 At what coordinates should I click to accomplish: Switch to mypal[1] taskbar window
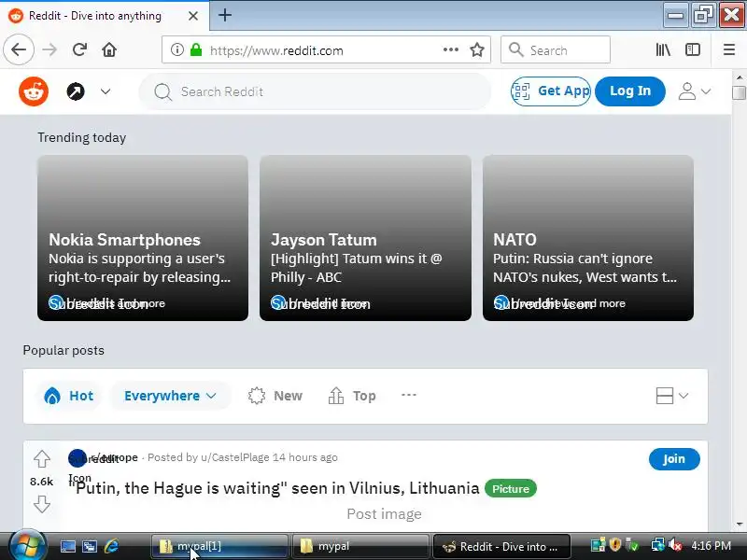click(219, 546)
